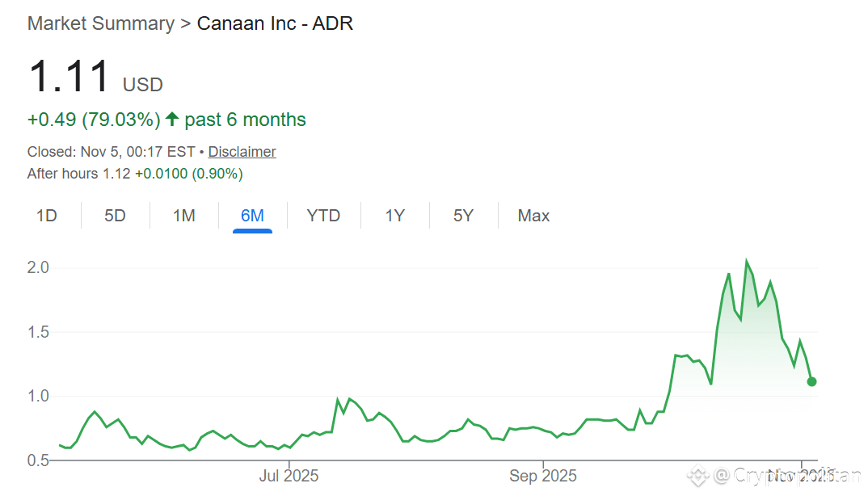Click the Jul 2025 axis label
Screen dimensions: 868x496
288,476
